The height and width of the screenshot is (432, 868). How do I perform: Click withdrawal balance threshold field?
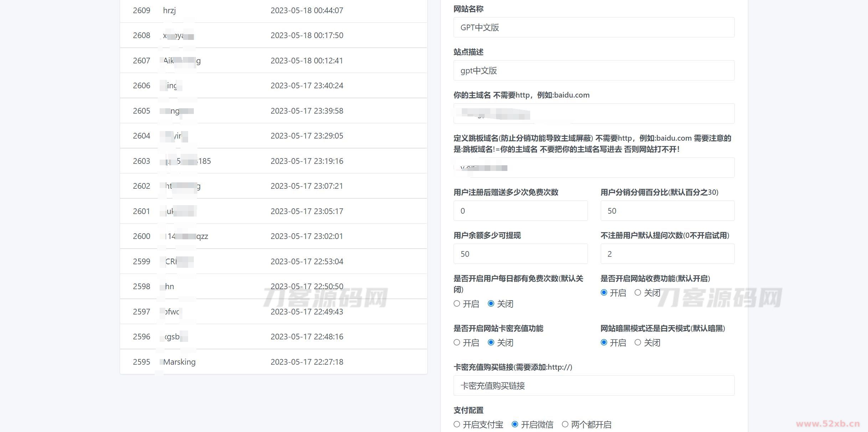(520, 254)
